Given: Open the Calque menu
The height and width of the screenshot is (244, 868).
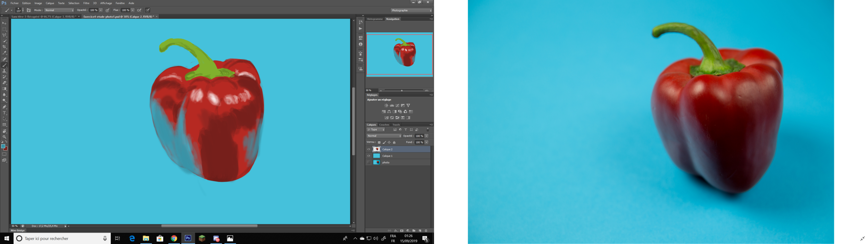Looking at the screenshot, I should [50, 3].
